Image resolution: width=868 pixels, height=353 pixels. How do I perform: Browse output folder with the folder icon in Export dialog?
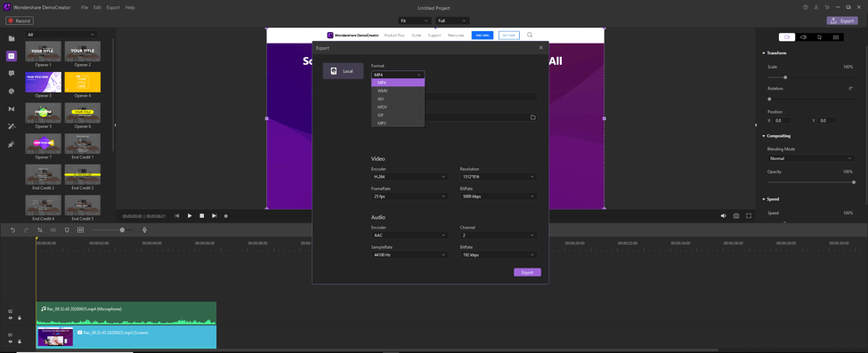[x=533, y=117]
